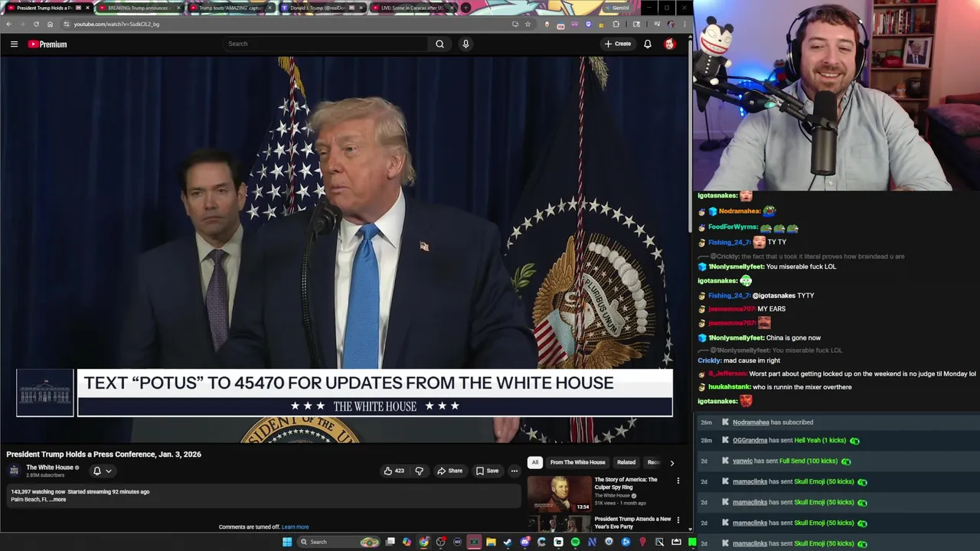Image resolution: width=980 pixels, height=551 pixels.
Task: Like the video showing 423 likes
Action: [x=394, y=471]
